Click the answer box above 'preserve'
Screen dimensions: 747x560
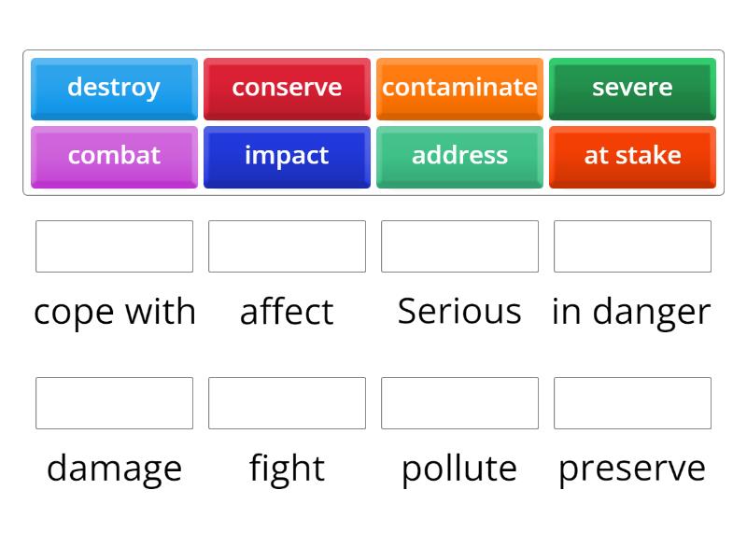coord(632,403)
